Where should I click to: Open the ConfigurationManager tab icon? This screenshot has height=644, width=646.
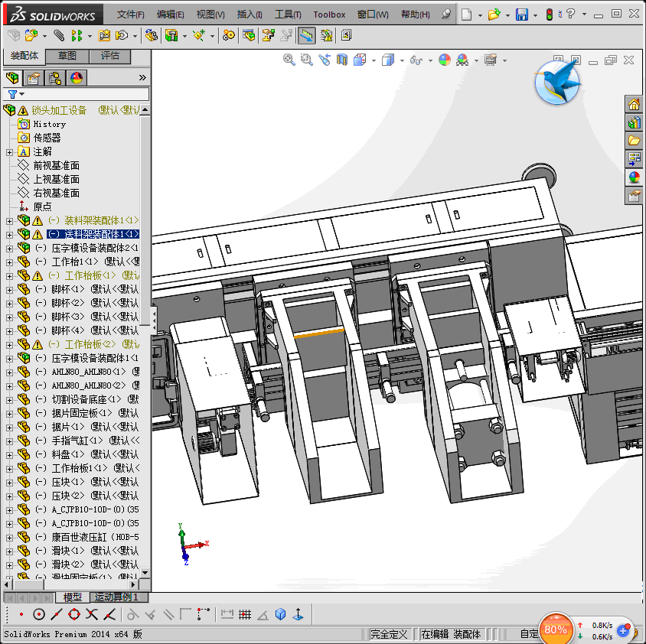[55, 77]
